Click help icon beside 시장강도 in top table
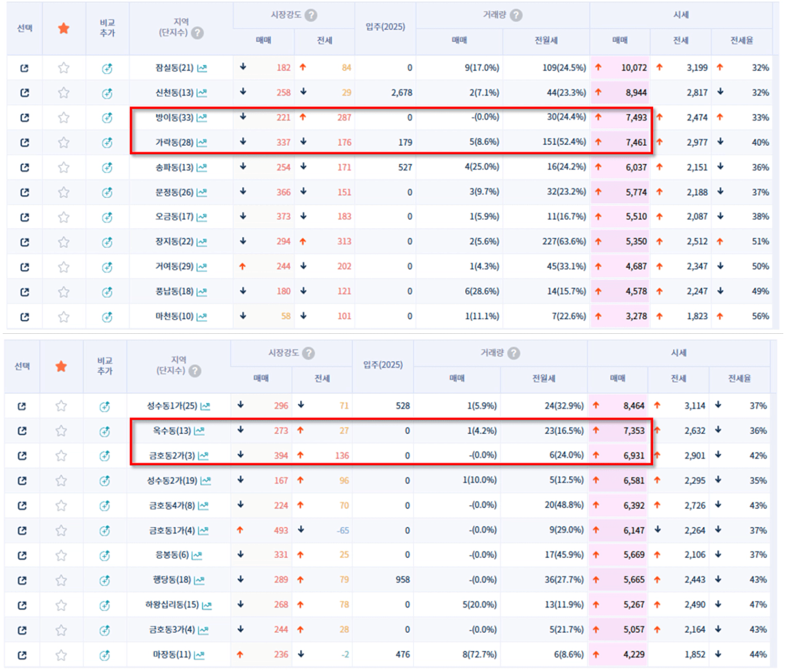786x672 pixels. click(311, 15)
